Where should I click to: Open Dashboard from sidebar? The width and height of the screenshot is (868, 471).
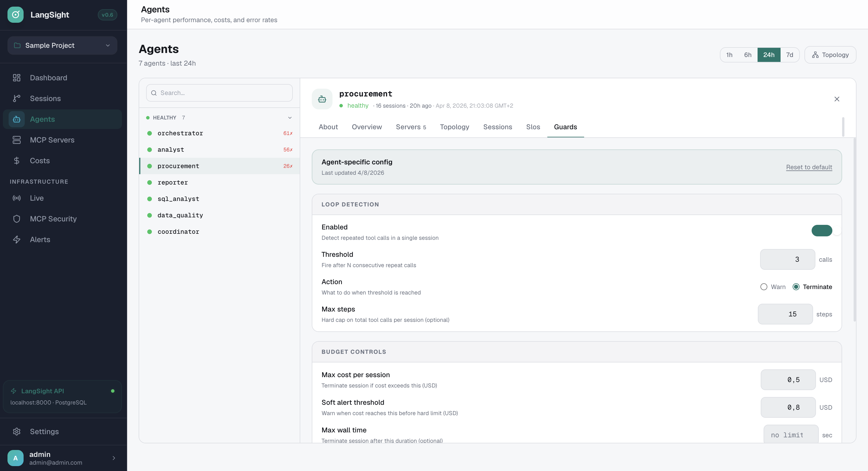tap(62, 78)
